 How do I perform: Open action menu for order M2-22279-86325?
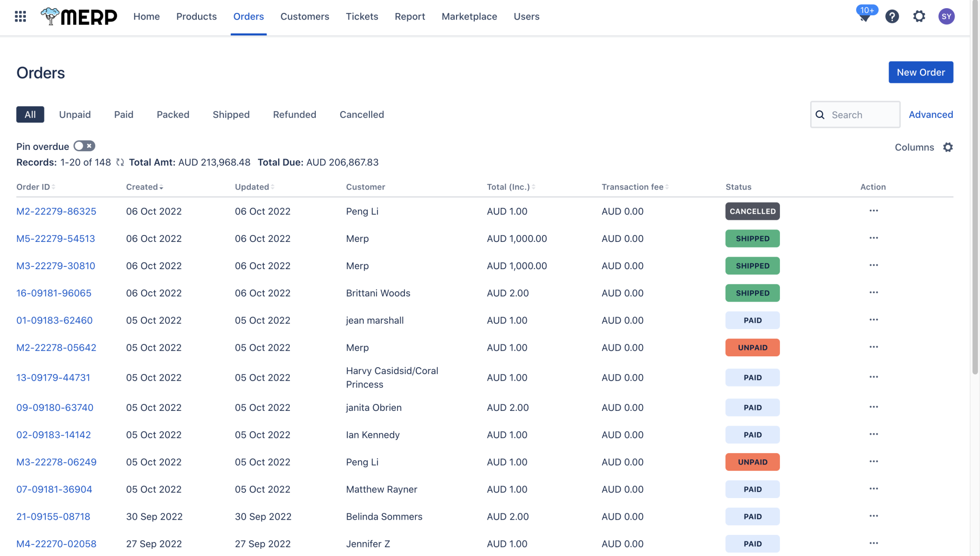click(874, 211)
